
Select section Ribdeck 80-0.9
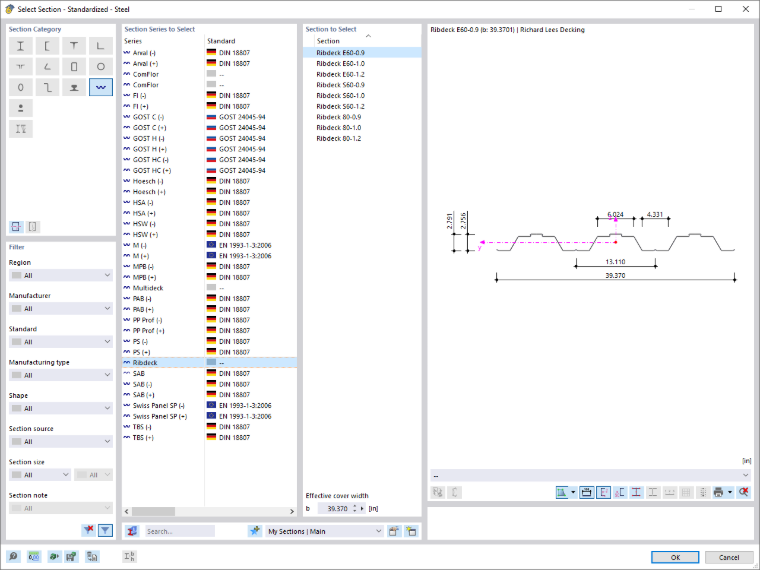pyautogui.click(x=362, y=117)
